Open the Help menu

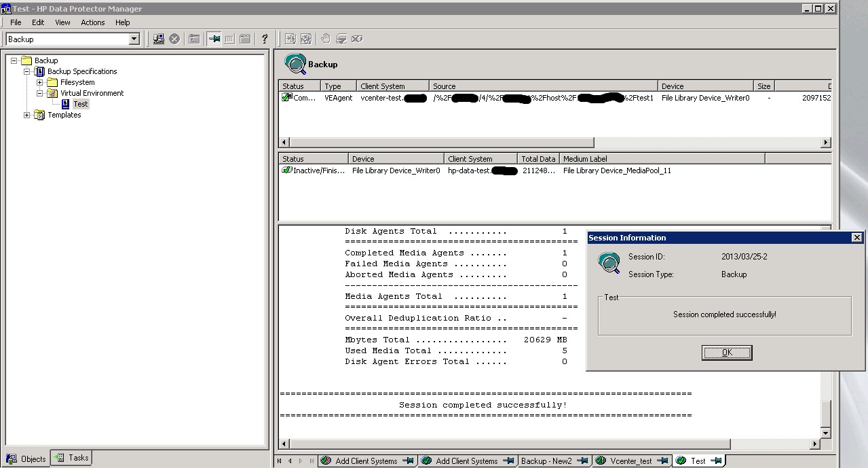pyautogui.click(x=122, y=22)
